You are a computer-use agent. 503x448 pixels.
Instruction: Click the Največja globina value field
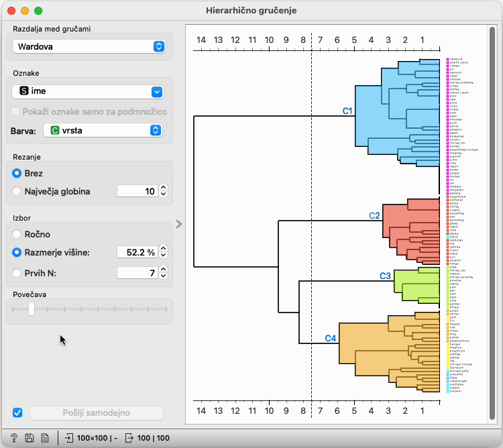pyautogui.click(x=137, y=191)
